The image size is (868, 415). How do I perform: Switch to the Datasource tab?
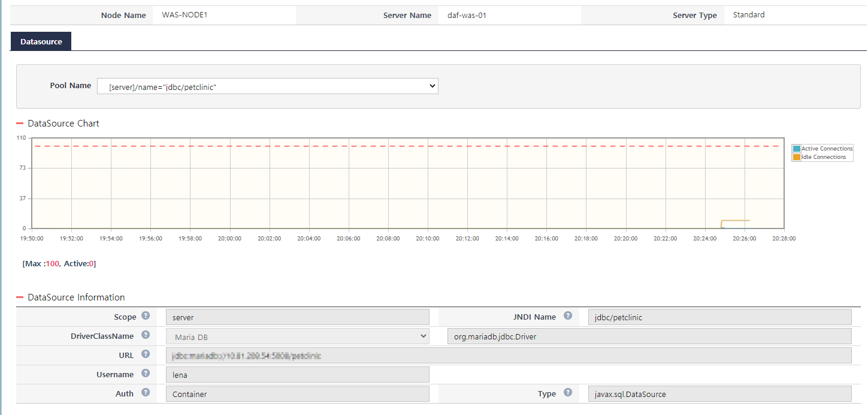pos(40,41)
